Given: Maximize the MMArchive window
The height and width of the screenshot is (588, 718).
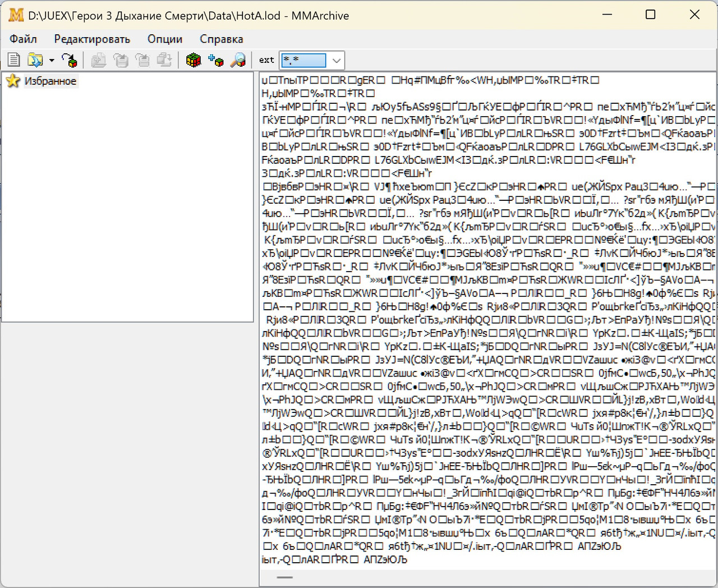Looking at the screenshot, I should pos(651,15).
